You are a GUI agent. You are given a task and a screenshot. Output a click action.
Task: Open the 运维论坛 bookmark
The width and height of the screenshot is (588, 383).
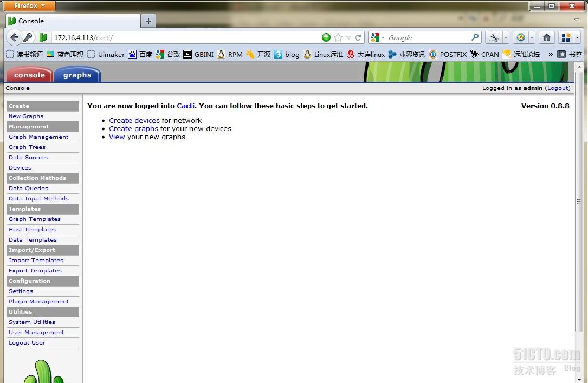click(x=521, y=54)
